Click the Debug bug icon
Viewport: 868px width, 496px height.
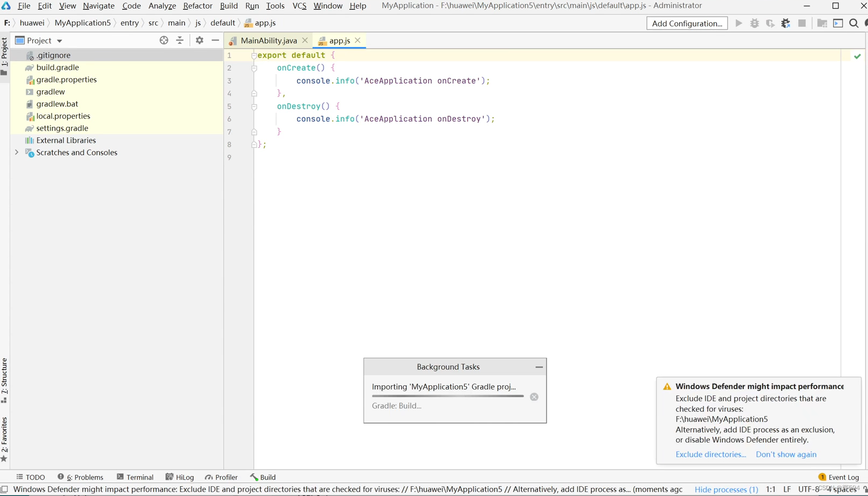click(x=755, y=23)
